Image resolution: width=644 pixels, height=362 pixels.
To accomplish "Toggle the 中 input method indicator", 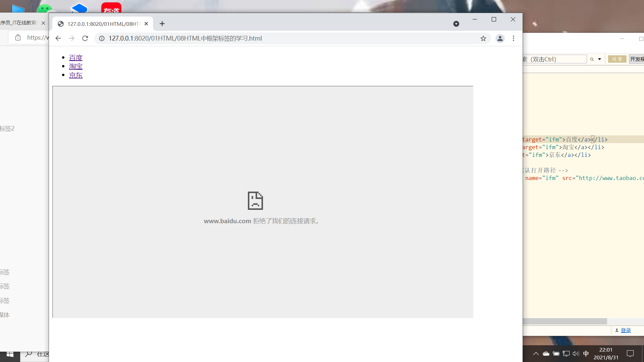I will point(586,354).
